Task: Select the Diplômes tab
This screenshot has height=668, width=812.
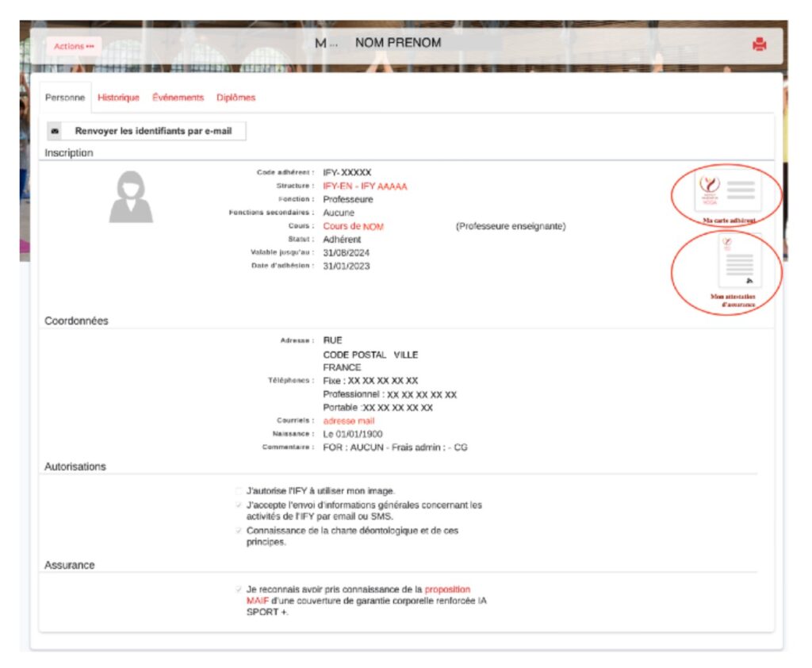Action: tap(236, 98)
